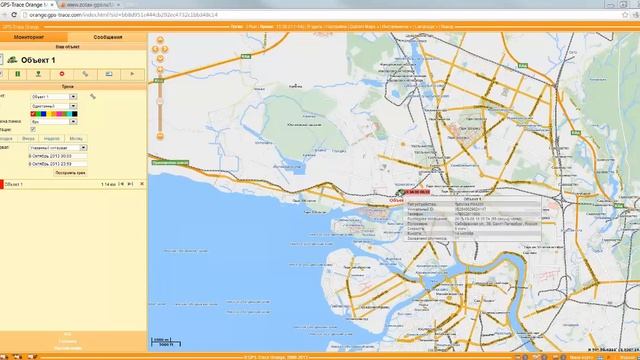Open the Инструменты menu in top bar

tap(395, 27)
